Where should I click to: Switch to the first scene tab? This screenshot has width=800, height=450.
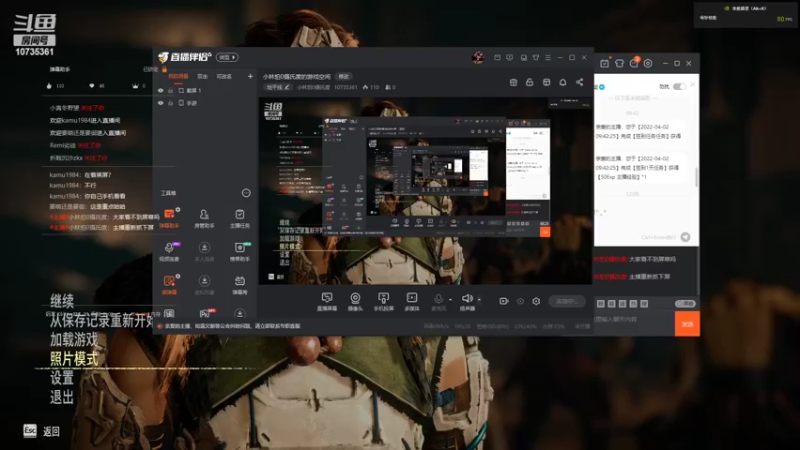tap(179, 77)
